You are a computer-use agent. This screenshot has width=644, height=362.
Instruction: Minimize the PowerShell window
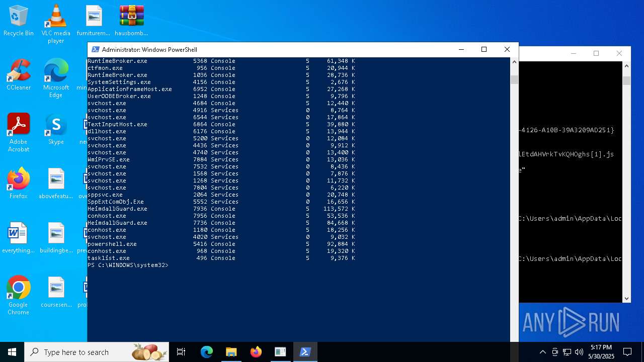461,49
